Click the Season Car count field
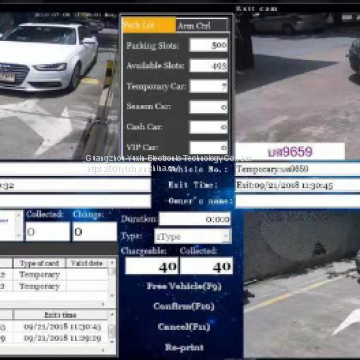This screenshot has width=360, height=360. (209, 107)
